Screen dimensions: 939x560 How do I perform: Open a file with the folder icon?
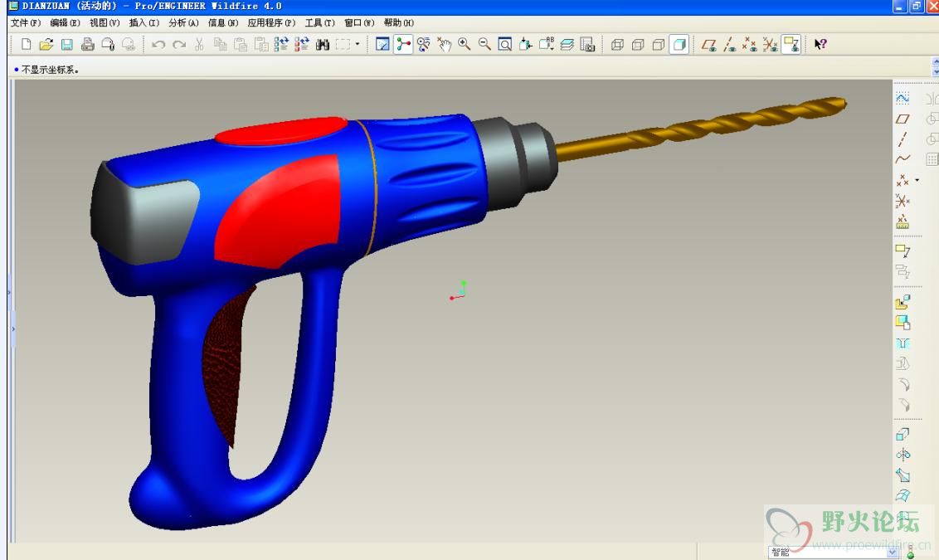point(46,45)
